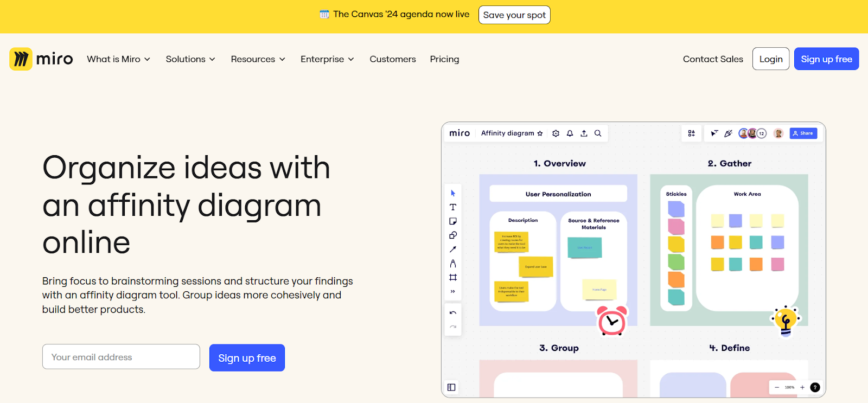Select the Pen tool in left toolbar
868x403 pixels.
(x=453, y=264)
